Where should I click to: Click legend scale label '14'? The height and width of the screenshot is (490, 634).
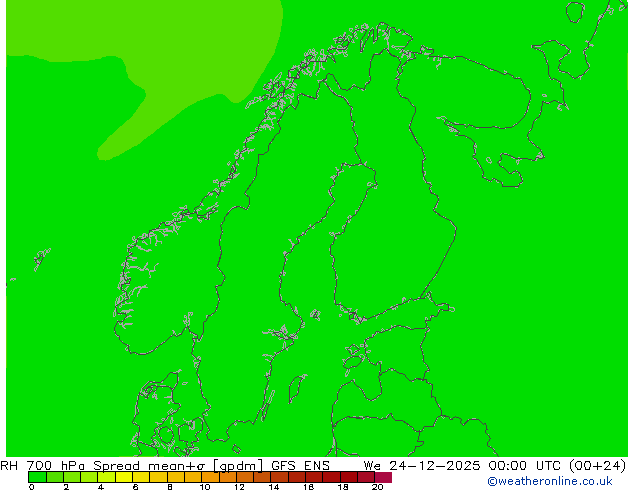click(274, 487)
